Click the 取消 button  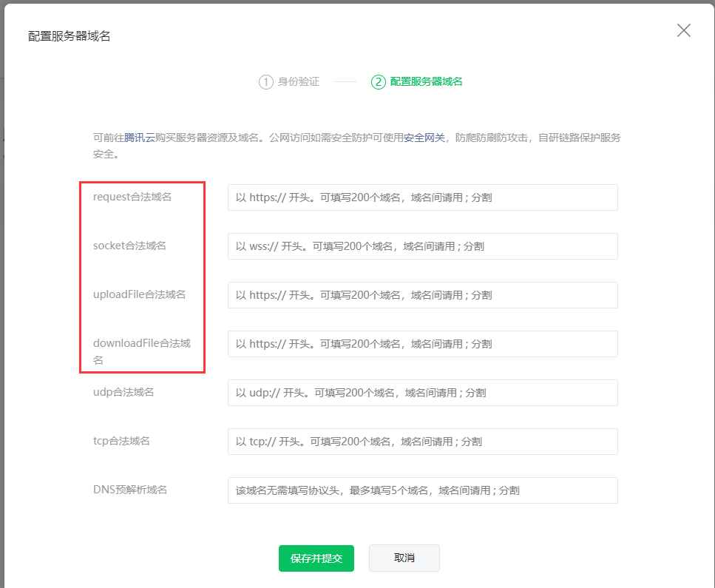[404, 558]
